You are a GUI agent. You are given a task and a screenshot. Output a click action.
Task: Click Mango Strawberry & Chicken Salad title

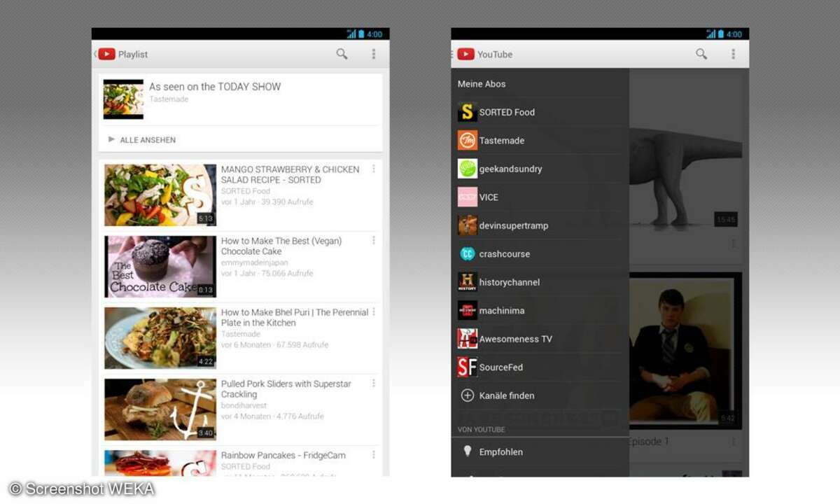click(290, 174)
